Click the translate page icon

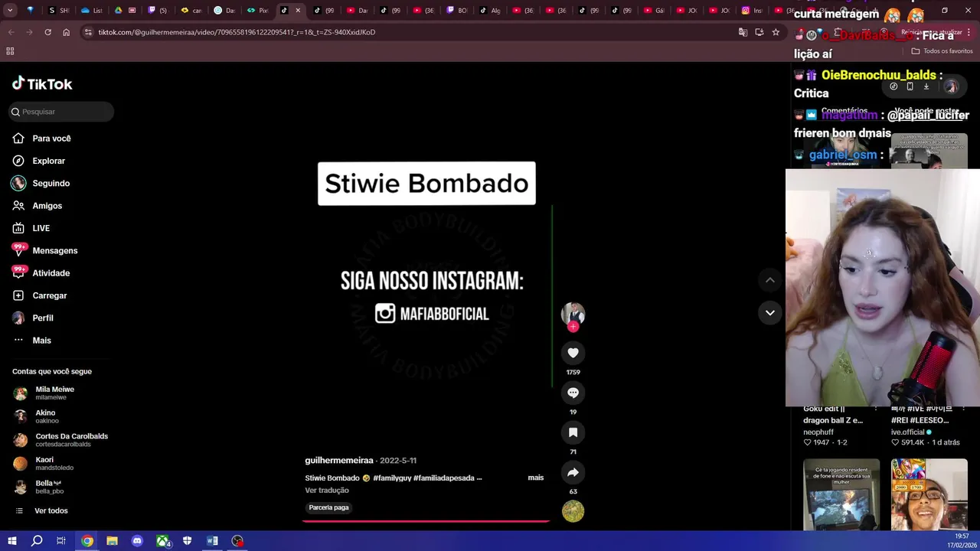click(x=743, y=32)
